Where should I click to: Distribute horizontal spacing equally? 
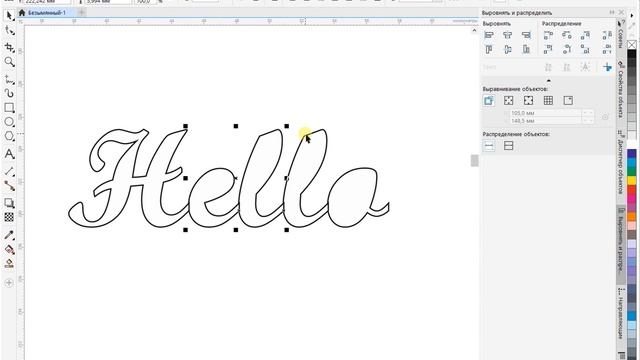point(607,35)
